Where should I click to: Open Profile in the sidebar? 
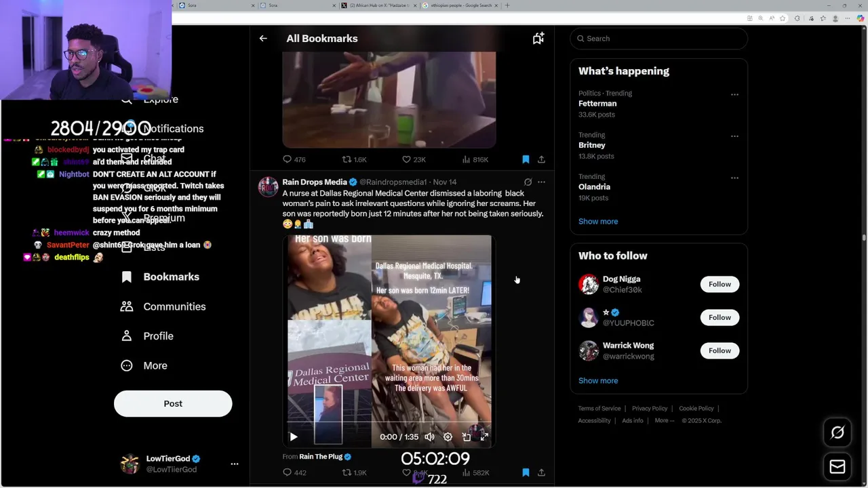click(148, 336)
